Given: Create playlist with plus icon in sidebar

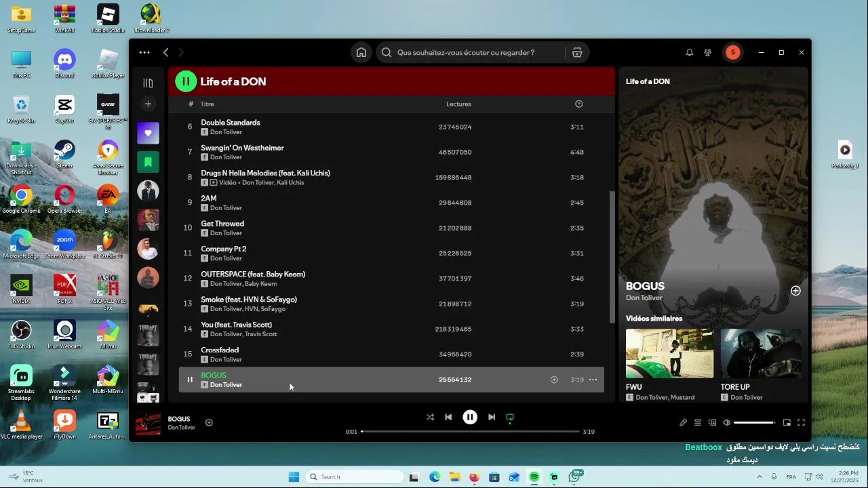Looking at the screenshot, I should [x=148, y=104].
